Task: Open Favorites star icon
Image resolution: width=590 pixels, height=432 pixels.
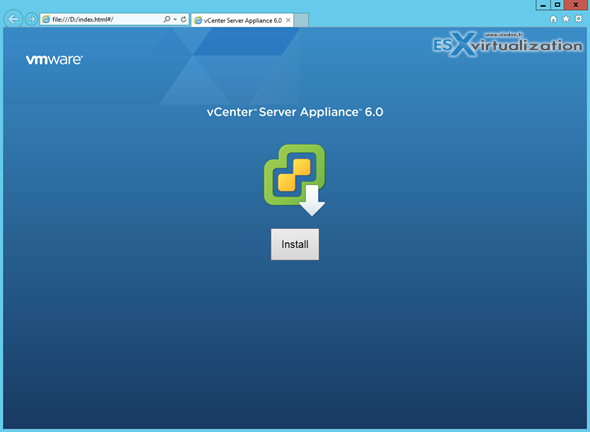Action: 566,19
